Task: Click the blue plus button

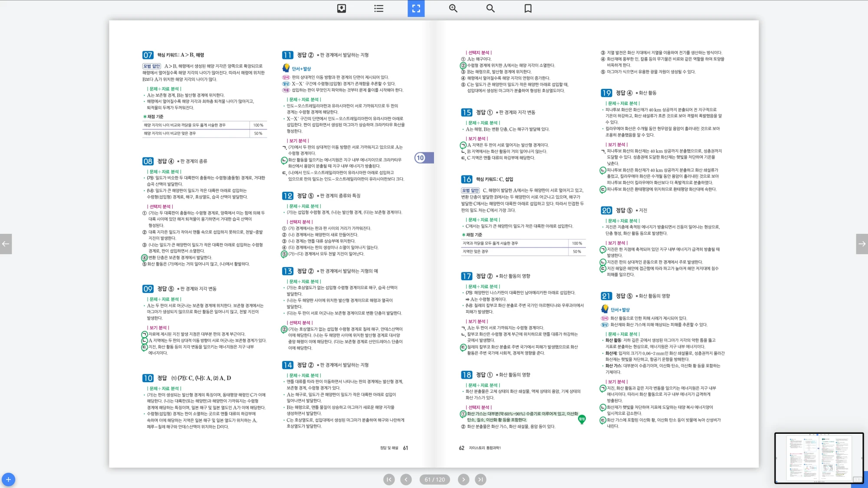Action: tap(8, 479)
